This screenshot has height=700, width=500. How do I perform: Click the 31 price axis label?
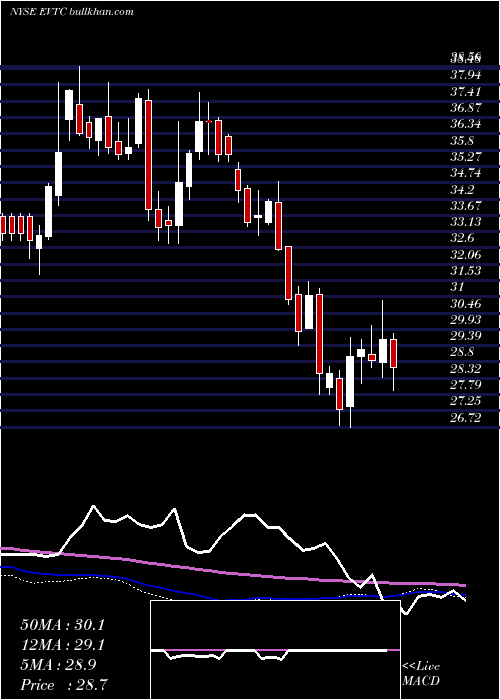pos(458,287)
